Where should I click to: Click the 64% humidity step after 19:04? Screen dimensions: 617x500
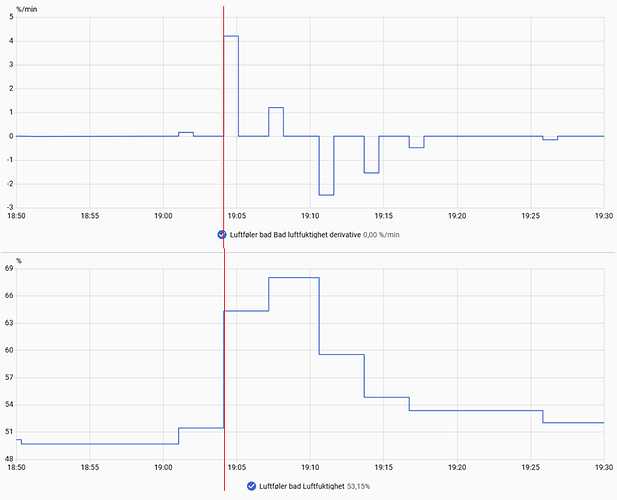coord(246,311)
